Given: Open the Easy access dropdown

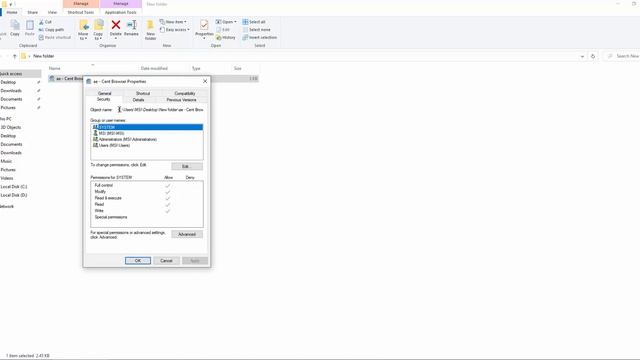Looking at the screenshot, I should pos(174,30).
